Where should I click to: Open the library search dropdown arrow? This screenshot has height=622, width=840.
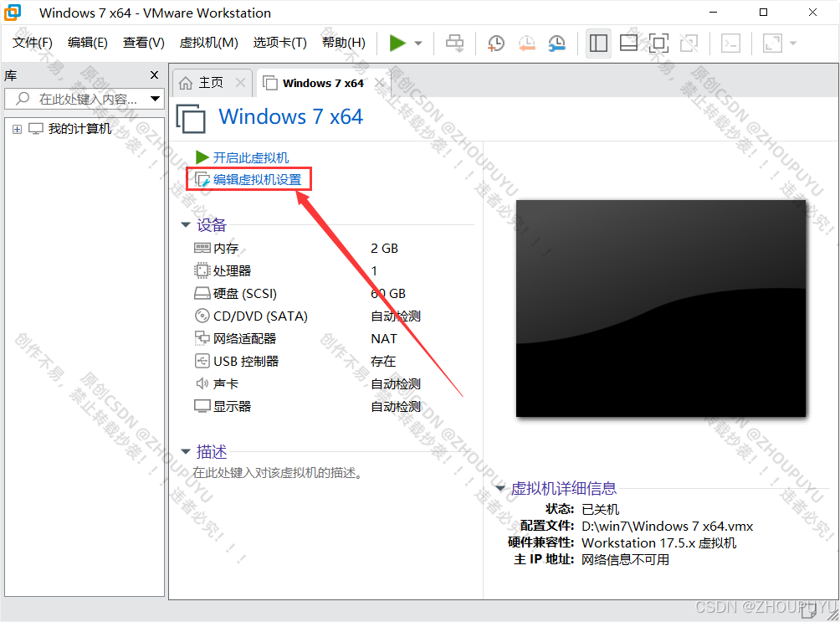(156, 99)
